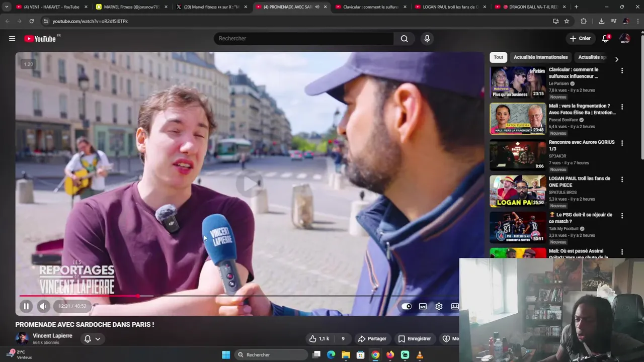Image resolution: width=644 pixels, height=362 pixels.
Task: Focus the YouTube Rechercher search field
Action: [304, 39]
